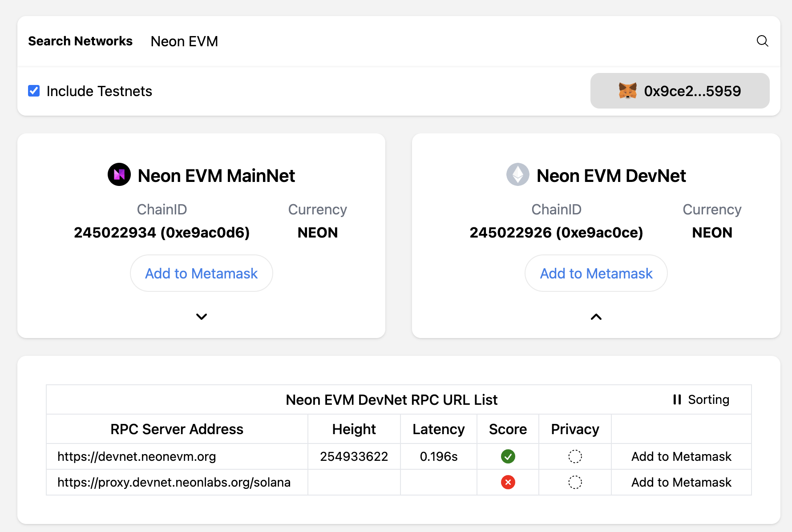This screenshot has width=792, height=532.
Task: Add devnet.neonevm.org RPC to Metamask
Action: click(x=681, y=456)
